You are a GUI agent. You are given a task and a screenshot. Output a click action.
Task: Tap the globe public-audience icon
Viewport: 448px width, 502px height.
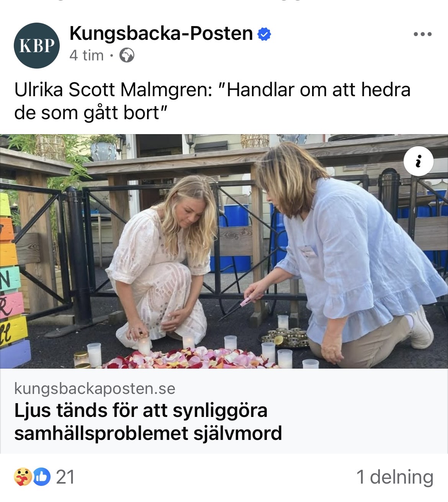pyautogui.click(x=127, y=56)
